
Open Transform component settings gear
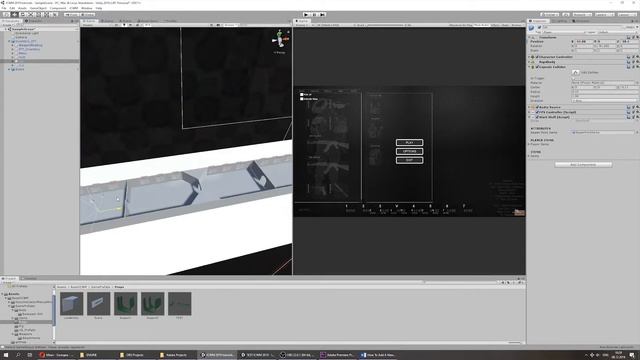[x=637, y=37]
